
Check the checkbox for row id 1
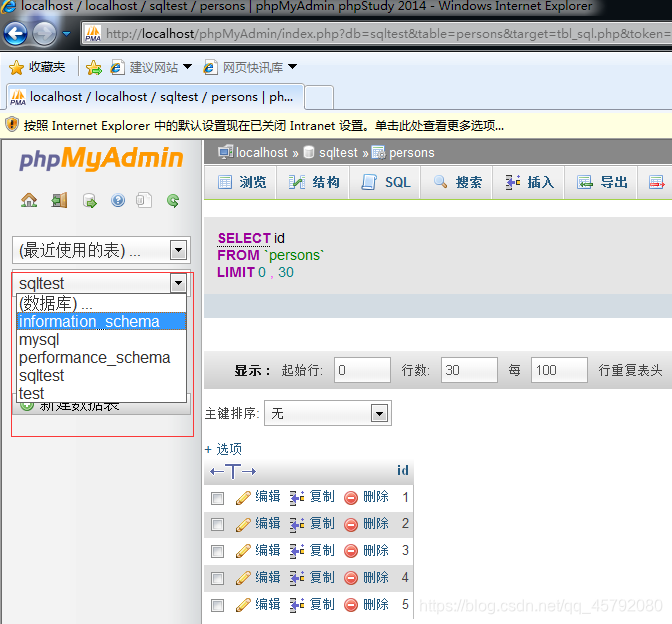click(x=217, y=498)
